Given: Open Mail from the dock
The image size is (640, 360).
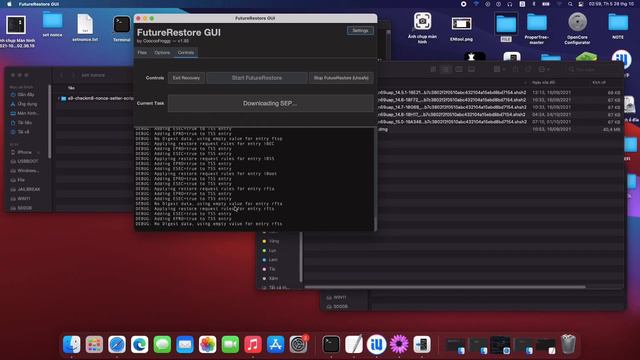Looking at the screenshot, I should [185, 344].
